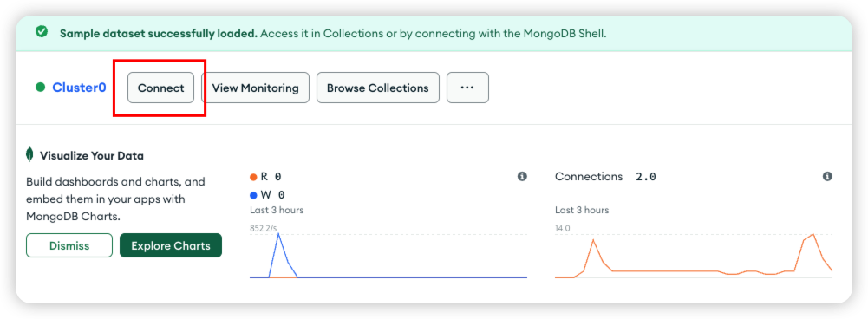Open View Monitoring for the cluster
This screenshot has height=319, width=868.
coord(255,88)
